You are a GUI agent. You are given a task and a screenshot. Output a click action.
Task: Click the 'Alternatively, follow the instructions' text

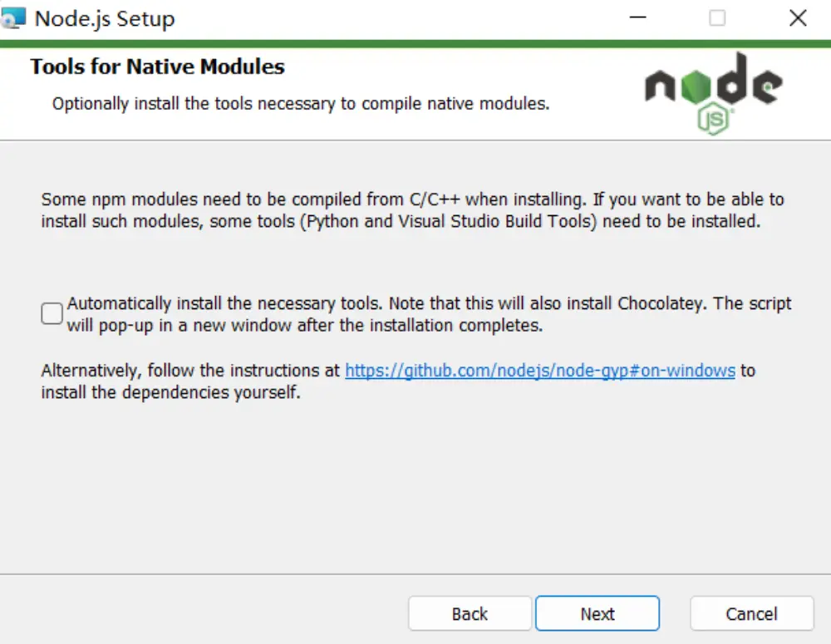click(191, 371)
